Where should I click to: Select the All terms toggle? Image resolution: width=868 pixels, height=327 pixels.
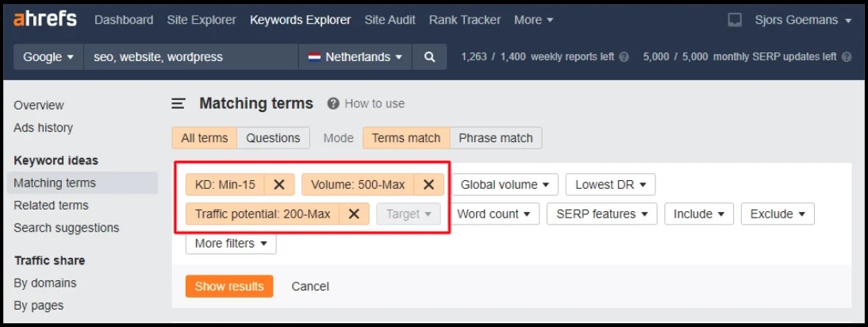tap(204, 138)
